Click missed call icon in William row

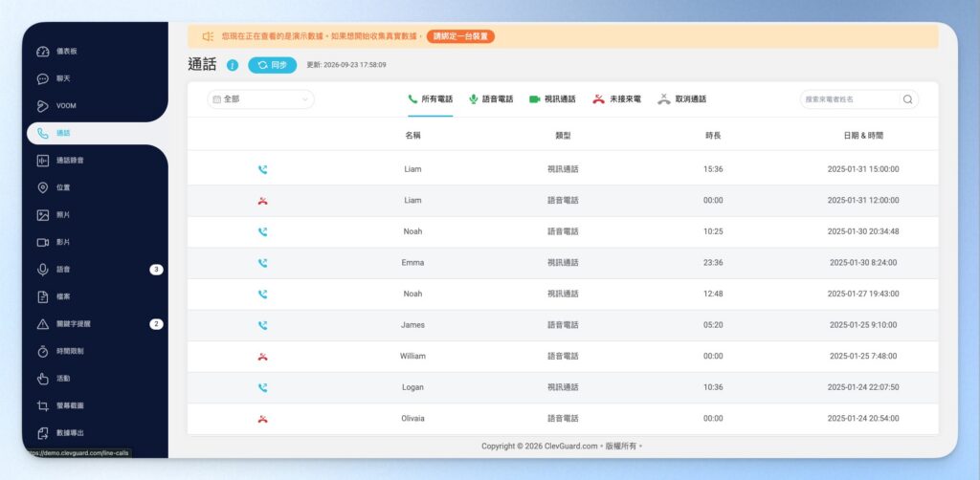(262, 357)
